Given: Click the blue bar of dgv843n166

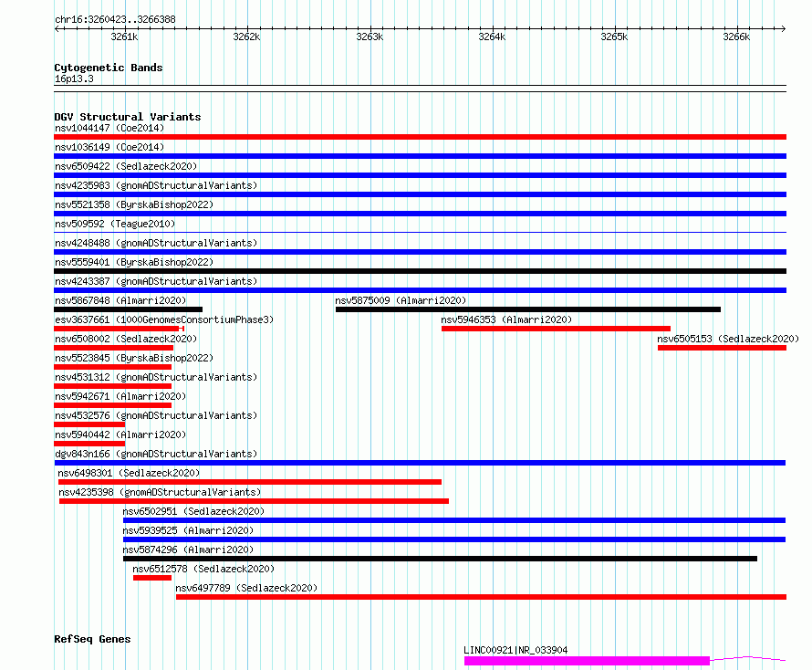Looking at the screenshot, I should point(420,463).
